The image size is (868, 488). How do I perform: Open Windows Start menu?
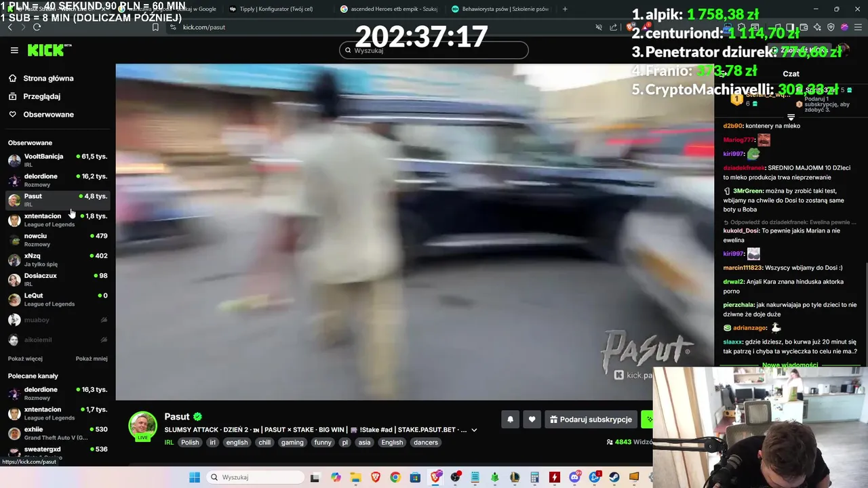coord(194,477)
